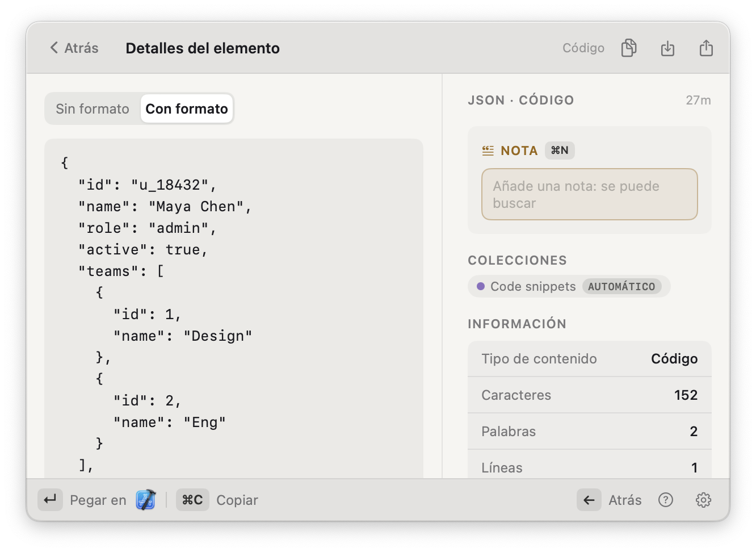Click the copy documents icon in header
The height and width of the screenshot is (552, 756).
629,48
